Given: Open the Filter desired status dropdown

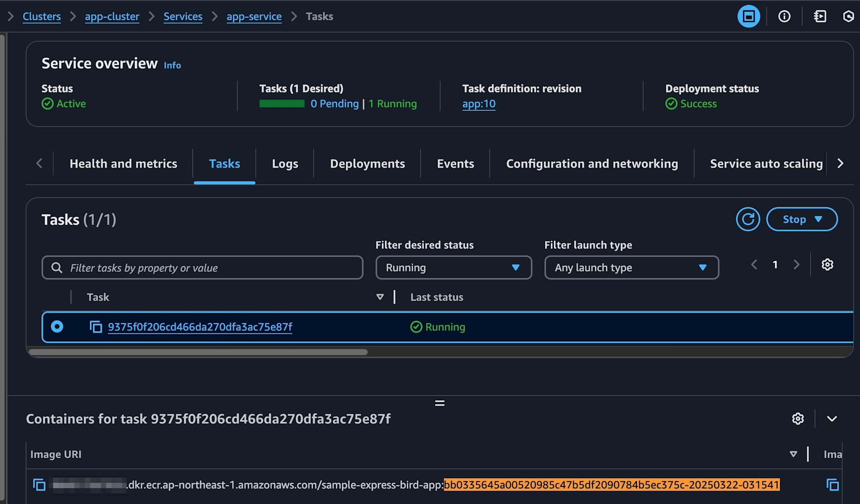Looking at the screenshot, I should pyautogui.click(x=452, y=267).
